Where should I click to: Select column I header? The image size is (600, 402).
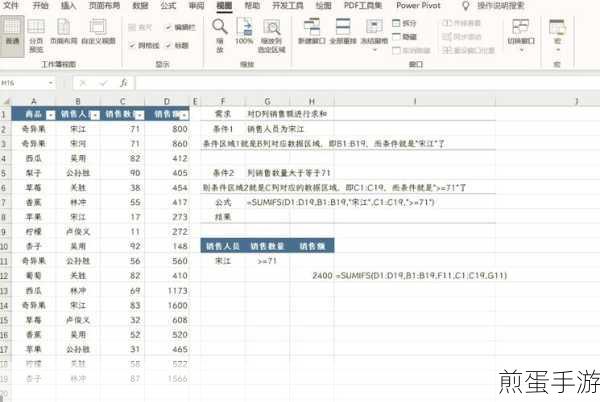pos(415,101)
